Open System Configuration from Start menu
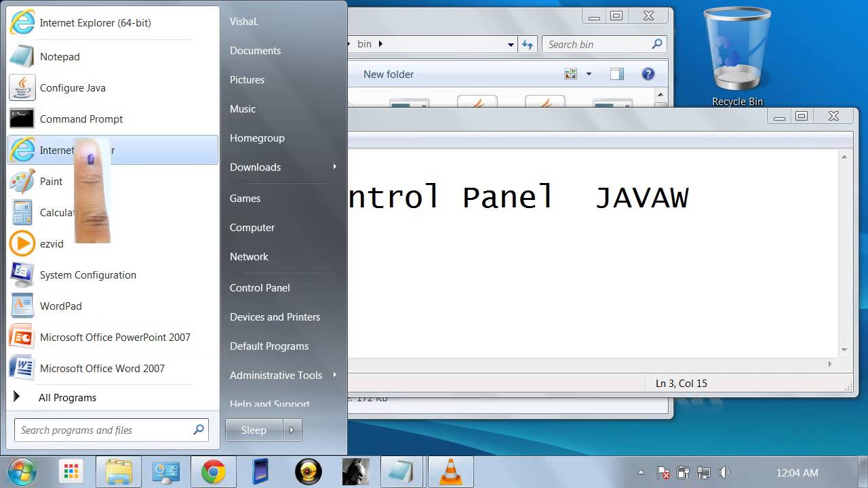The image size is (868, 488). [113, 275]
